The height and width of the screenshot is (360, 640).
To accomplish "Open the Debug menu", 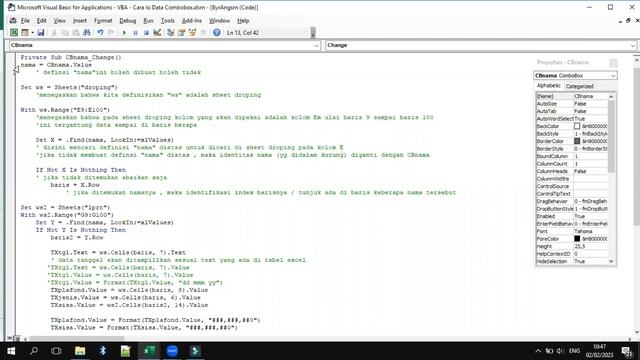I will click(x=127, y=20).
